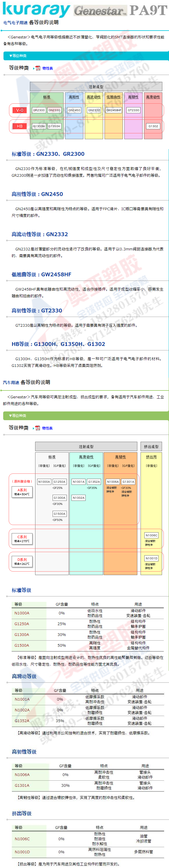This screenshot has height=868, width=169.
Task: Open PDF icon beside automotive-use 物性表
Action: (x=37, y=429)
